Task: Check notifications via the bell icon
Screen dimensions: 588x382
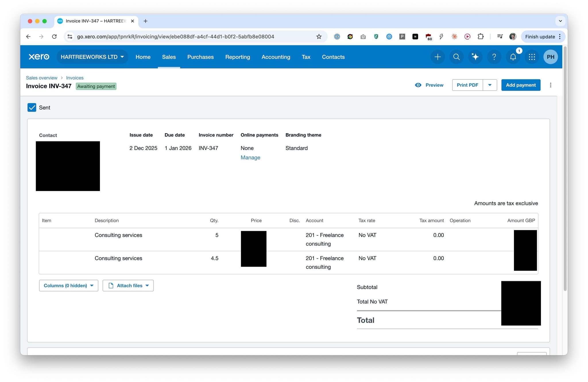Action: (x=513, y=57)
